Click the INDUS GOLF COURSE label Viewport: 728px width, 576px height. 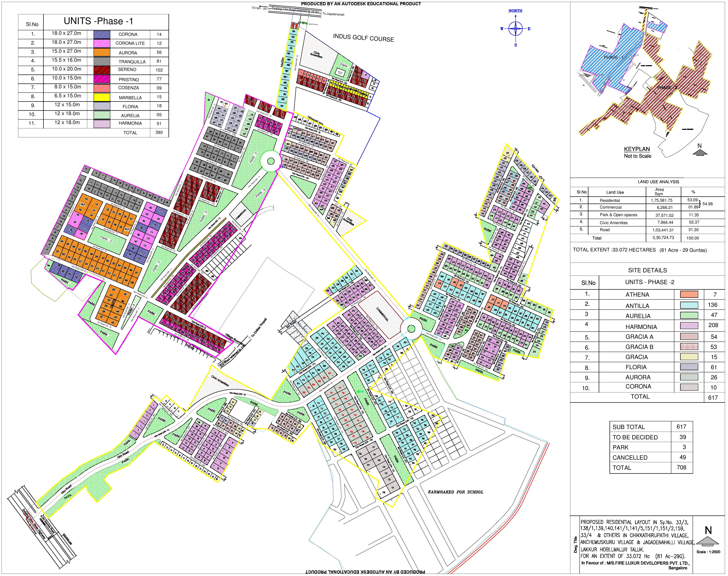363,38
